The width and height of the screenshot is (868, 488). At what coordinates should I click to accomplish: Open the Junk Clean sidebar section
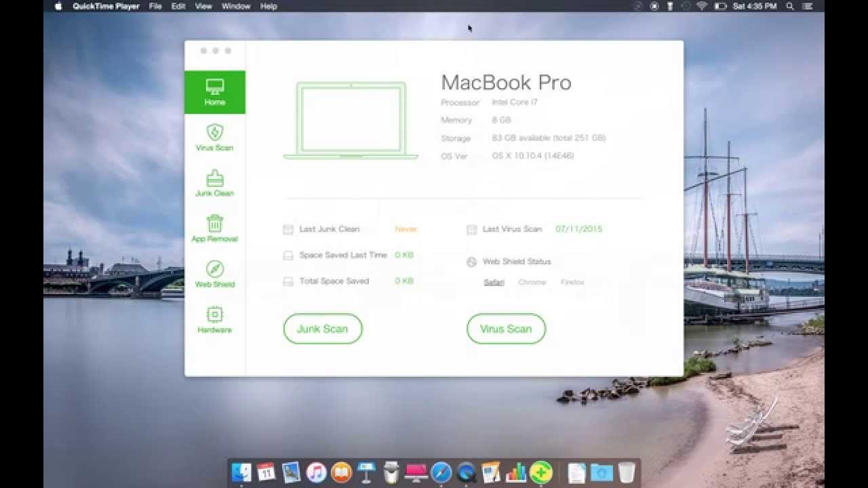[x=214, y=183]
